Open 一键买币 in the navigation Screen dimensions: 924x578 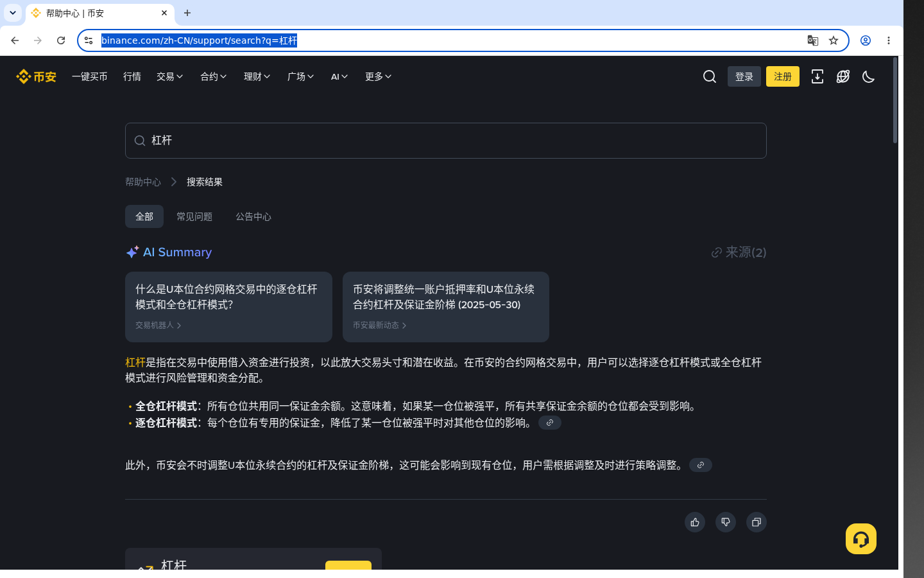[90, 76]
